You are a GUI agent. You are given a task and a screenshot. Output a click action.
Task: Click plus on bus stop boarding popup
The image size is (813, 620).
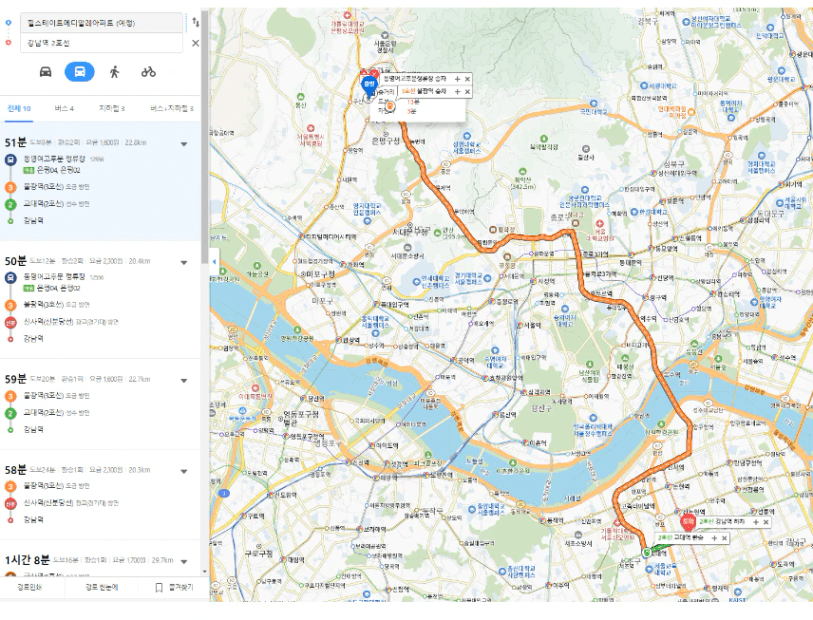point(457,79)
